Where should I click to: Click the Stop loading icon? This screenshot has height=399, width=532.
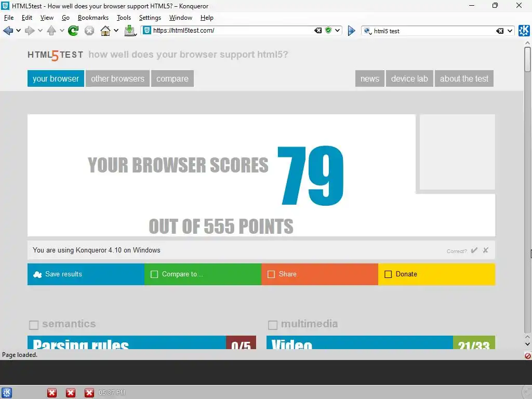(89, 31)
